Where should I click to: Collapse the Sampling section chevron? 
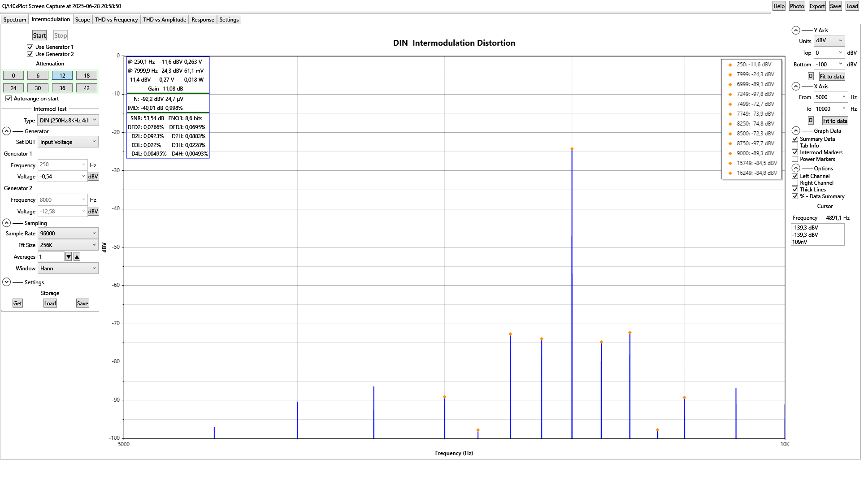pos(7,223)
